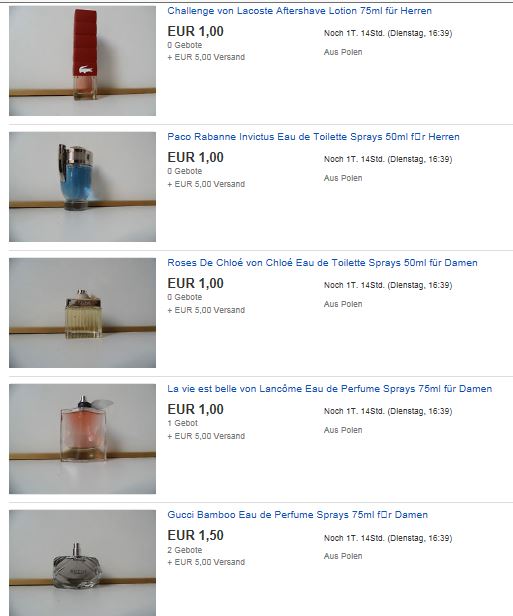Open the La vie est belle listing title
513x616 pixels.
point(329,389)
